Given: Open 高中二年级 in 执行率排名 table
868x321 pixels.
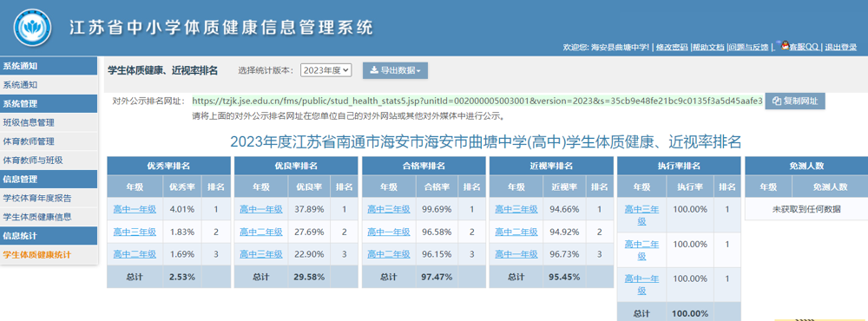Looking at the screenshot, I should [x=641, y=250].
